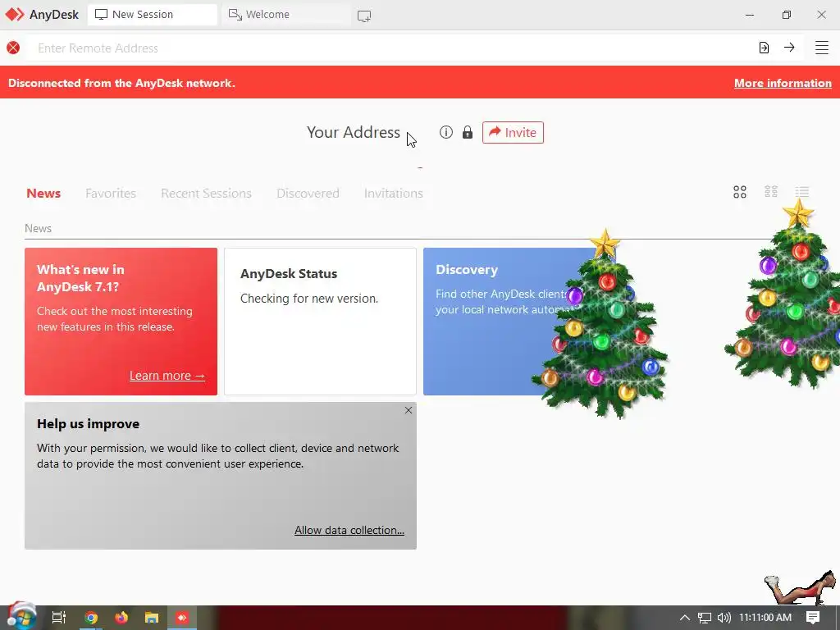
Task: Launch Chrome from the taskbar
Action: [91, 618]
